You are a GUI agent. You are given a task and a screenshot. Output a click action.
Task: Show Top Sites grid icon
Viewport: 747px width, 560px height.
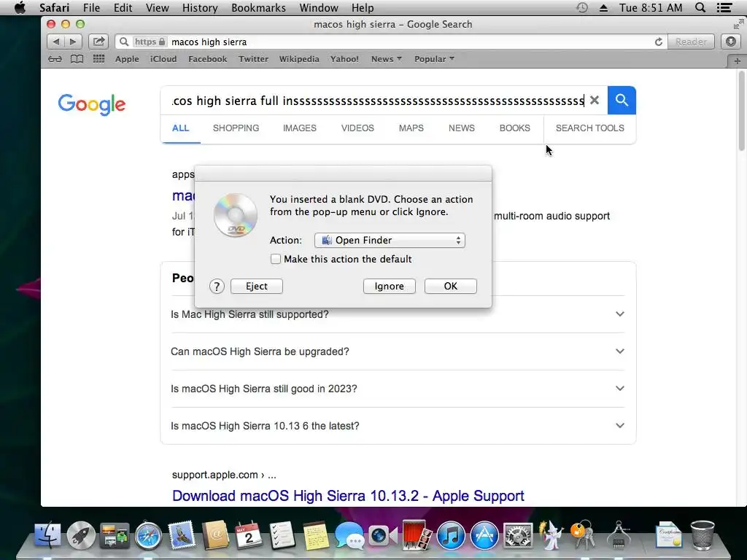coord(98,59)
